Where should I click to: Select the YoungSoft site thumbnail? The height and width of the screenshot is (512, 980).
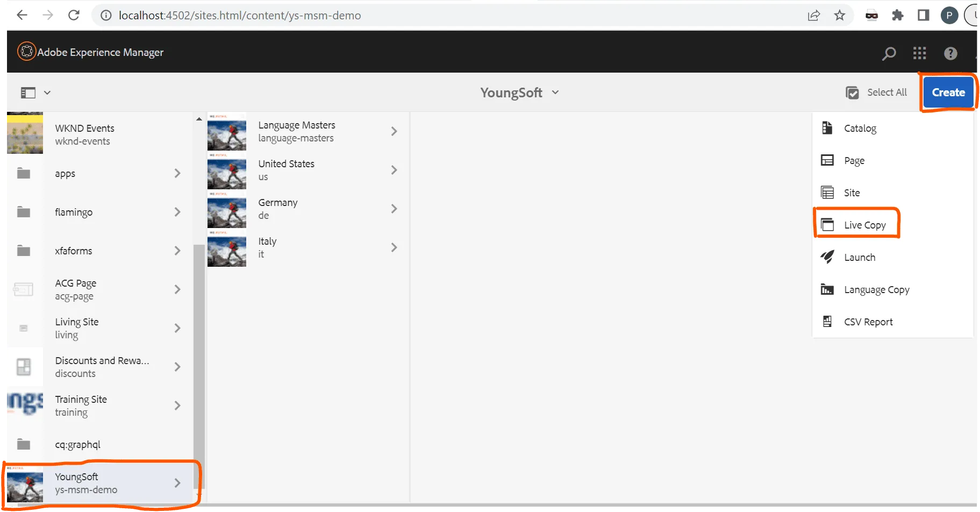coord(25,484)
